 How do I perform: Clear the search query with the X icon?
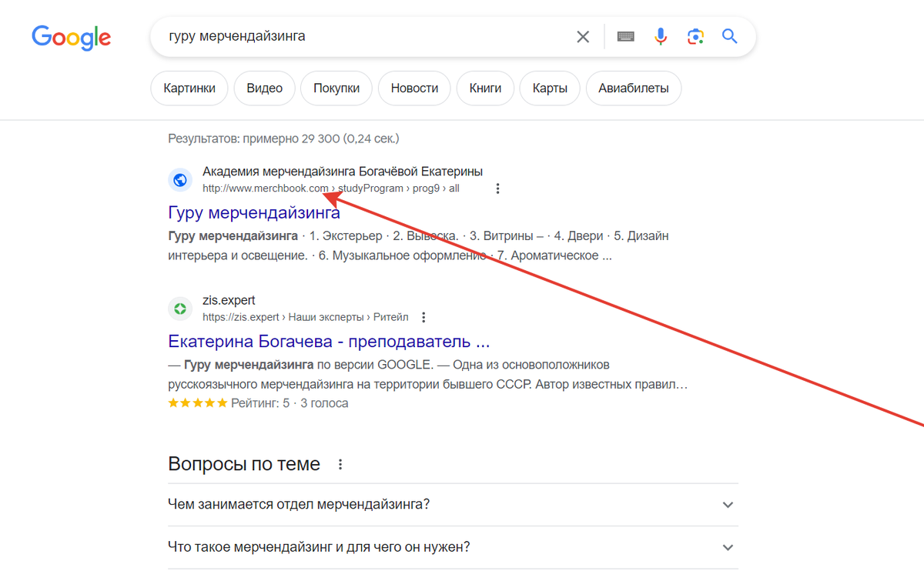point(583,36)
